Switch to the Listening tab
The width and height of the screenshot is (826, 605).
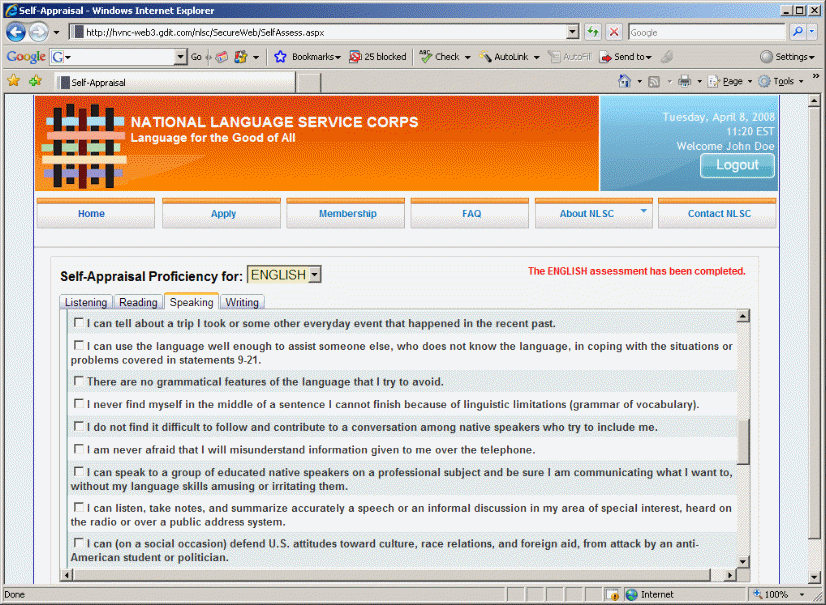click(86, 302)
